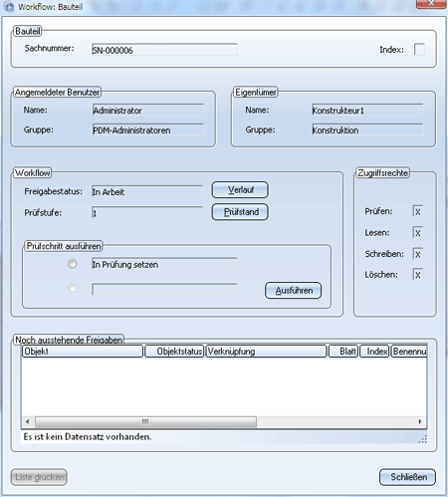The width and height of the screenshot is (448, 497).
Task: Click the horizontal scrollbar thumb
Action: [145, 421]
